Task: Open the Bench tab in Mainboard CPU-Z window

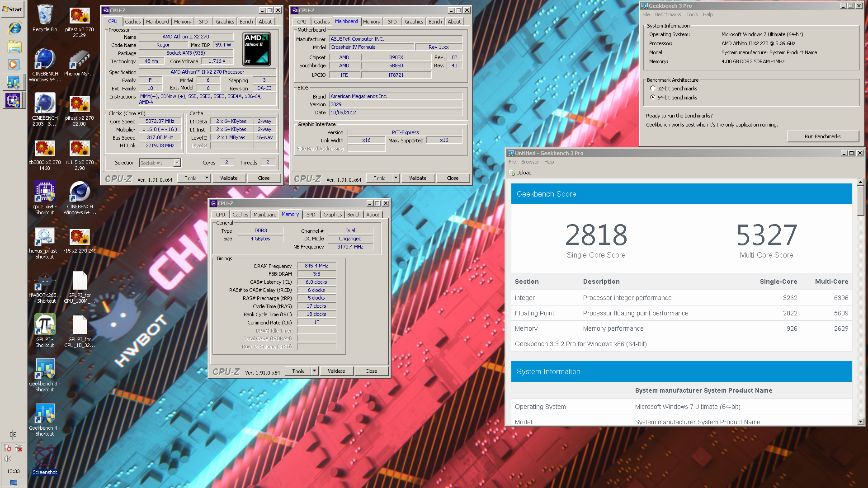Action: 435,22
